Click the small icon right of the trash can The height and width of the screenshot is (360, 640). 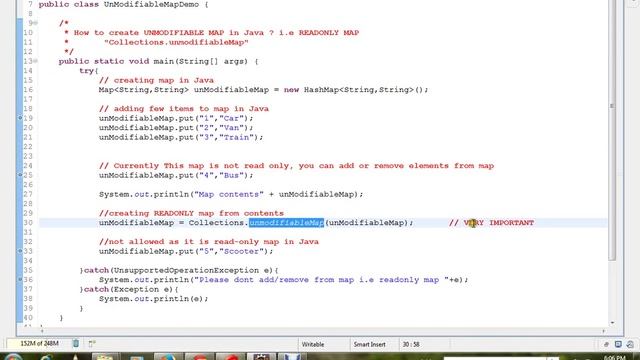pos(92,344)
